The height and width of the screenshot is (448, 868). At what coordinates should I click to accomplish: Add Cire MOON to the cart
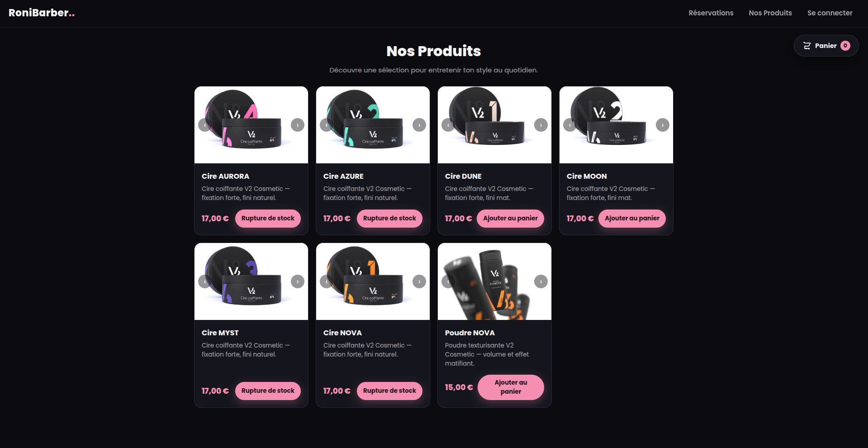(x=632, y=218)
